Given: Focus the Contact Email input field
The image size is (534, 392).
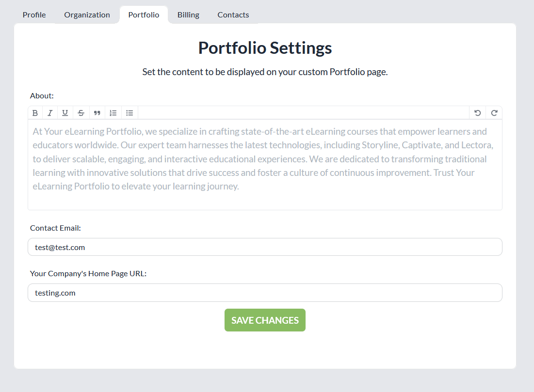Looking at the screenshot, I should 265,247.
